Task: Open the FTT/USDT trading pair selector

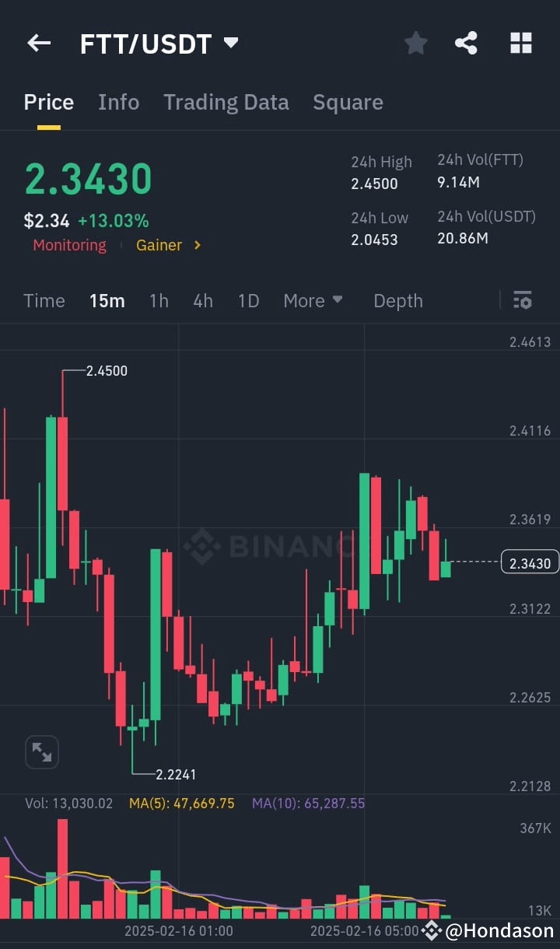Action: pyautogui.click(x=159, y=43)
